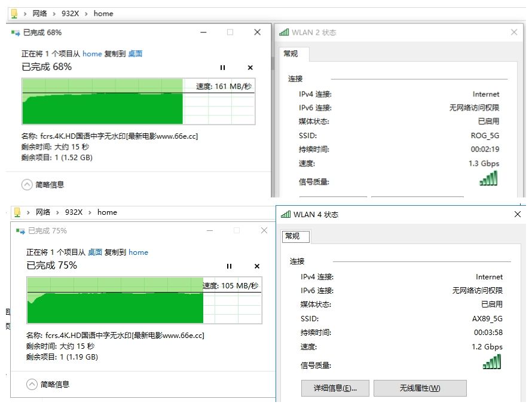Click 无网络访问权限 in WLAN 2 status
Image resolution: width=532 pixels, height=408 pixels.
point(474,108)
